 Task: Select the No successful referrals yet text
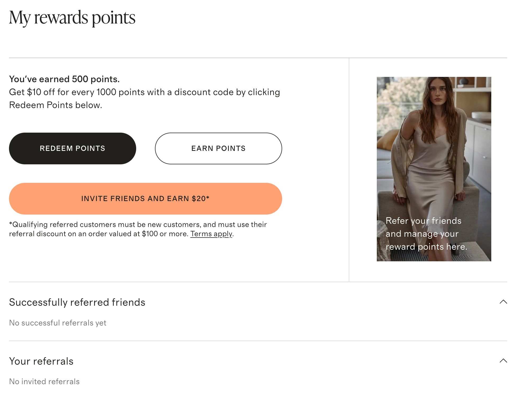tap(58, 323)
